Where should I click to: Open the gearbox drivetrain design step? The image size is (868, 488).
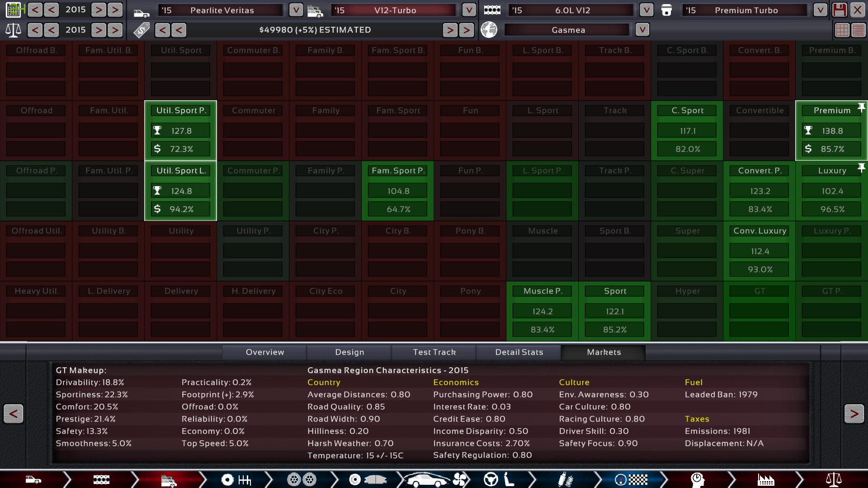pos(236,479)
